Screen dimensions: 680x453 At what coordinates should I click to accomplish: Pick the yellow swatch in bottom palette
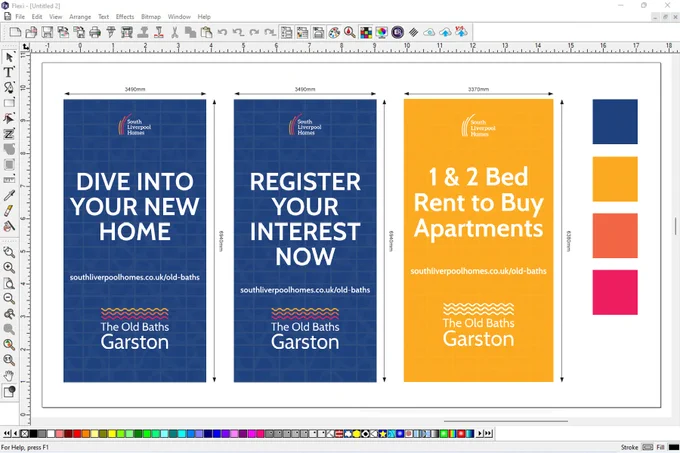pos(112,433)
